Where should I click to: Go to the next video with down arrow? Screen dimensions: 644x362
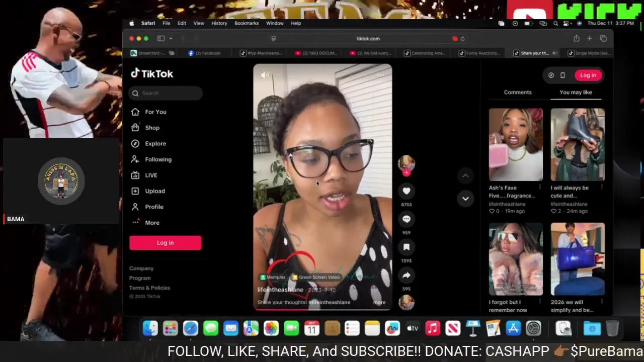coord(465,199)
